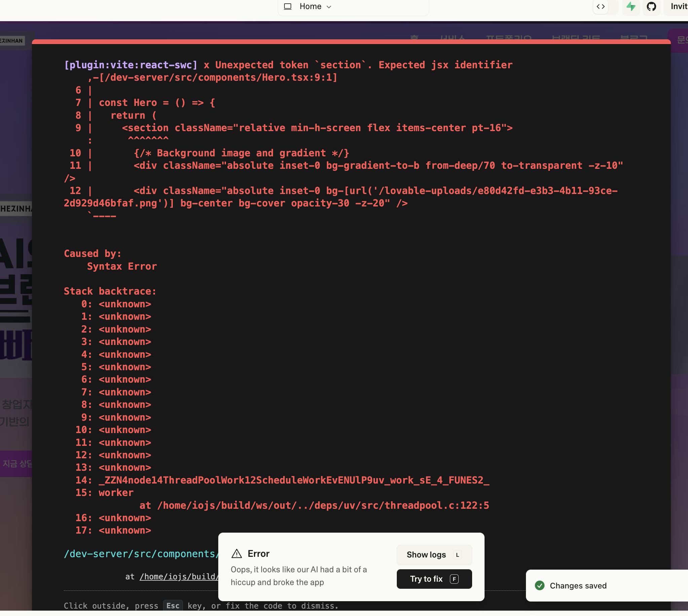This screenshot has width=688, height=616.
Task: Follow the underlined /home/iojs/build path link
Action: coord(179,577)
